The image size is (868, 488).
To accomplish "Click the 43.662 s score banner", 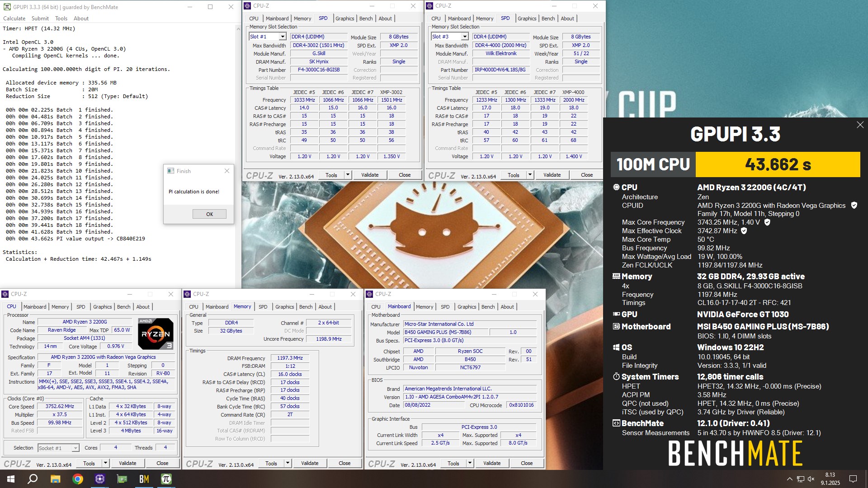I will point(778,164).
